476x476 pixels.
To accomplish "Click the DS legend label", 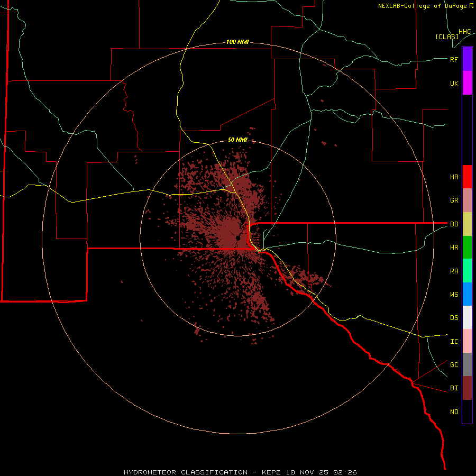I will [x=454, y=318].
